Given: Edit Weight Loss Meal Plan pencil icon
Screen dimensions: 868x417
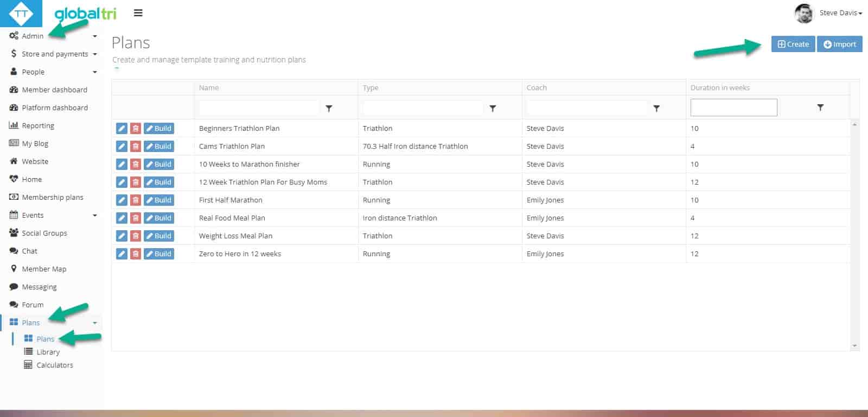Looking at the screenshot, I should pyautogui.click(x=122, y=236).
